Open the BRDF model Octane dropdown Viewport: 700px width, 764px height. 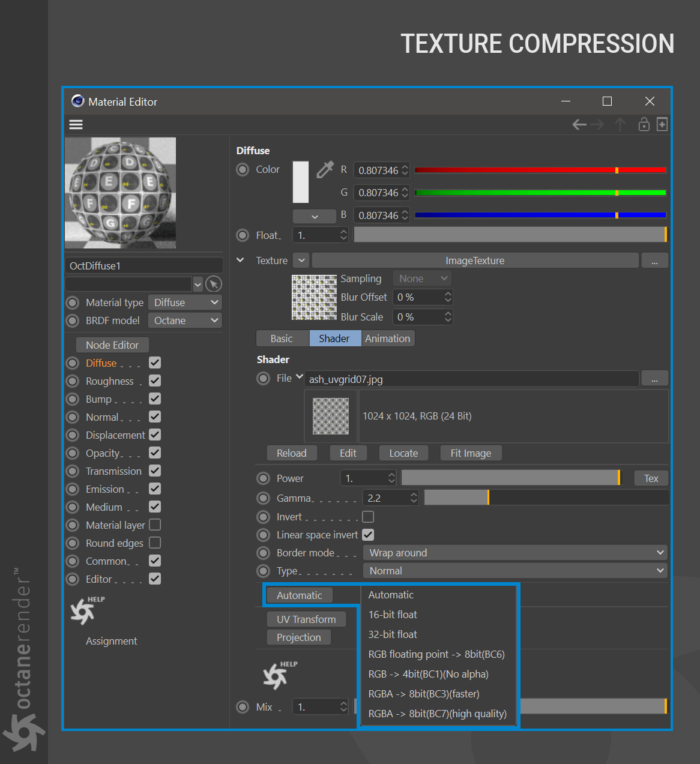coord(185,320)
